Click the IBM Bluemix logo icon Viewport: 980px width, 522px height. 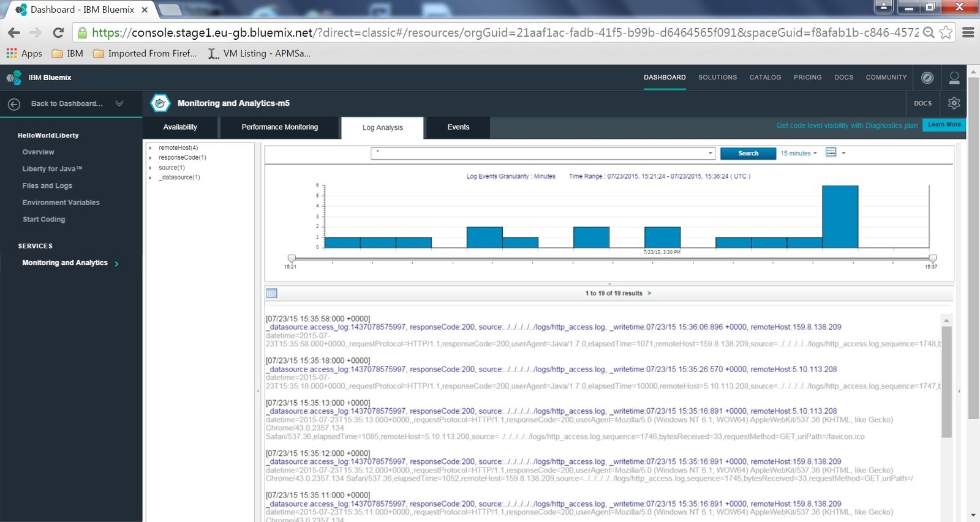tap(13, 78)
